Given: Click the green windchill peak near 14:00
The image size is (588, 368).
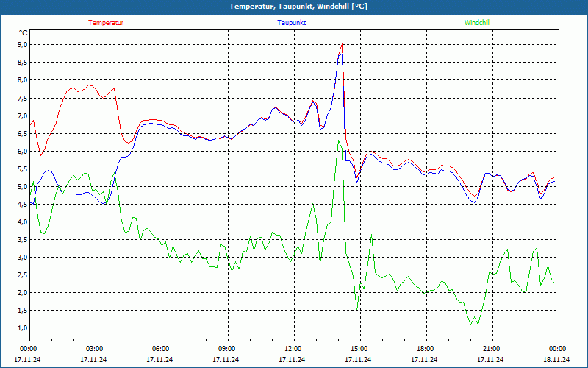Looking at the screenshot, I should coord(338,141).
